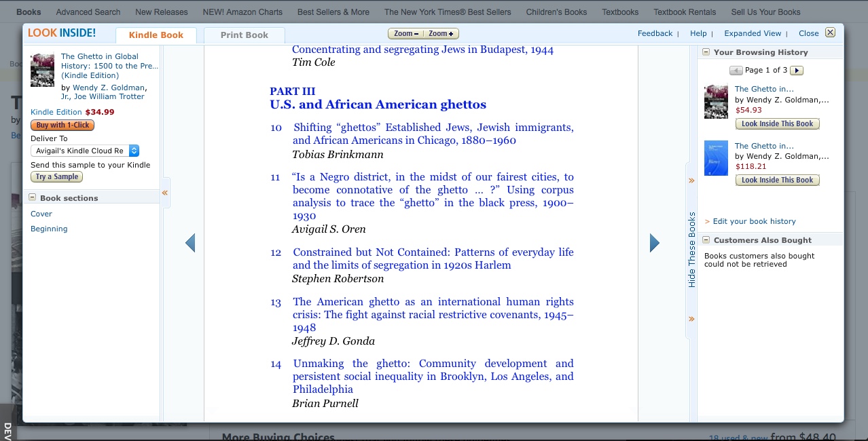Collapse Your Browsing History section
The image size is (868, 441).
tap(706, 52)
